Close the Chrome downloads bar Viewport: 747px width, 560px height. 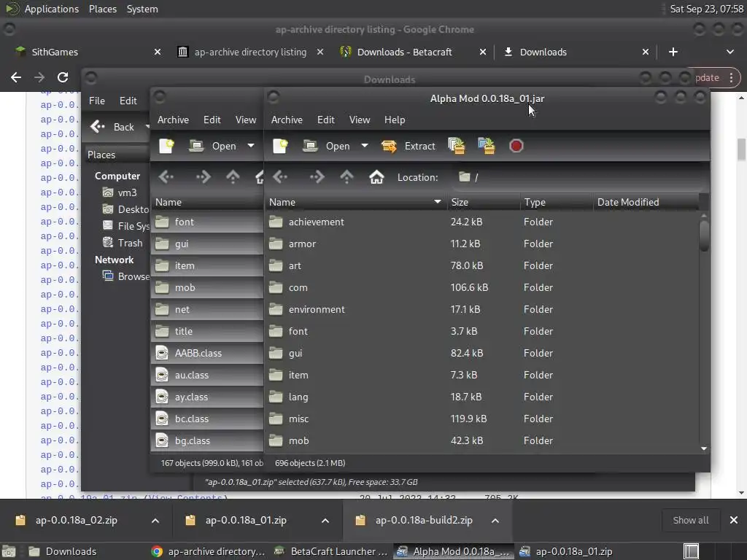[734, 521]
